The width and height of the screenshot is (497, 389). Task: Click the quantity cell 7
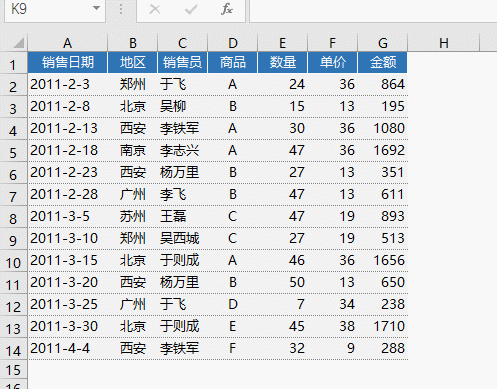(x=282, y=304)
